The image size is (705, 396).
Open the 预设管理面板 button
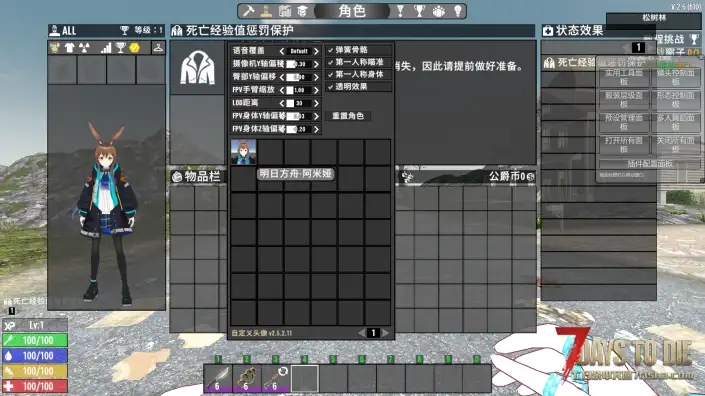tap(624, 122)
